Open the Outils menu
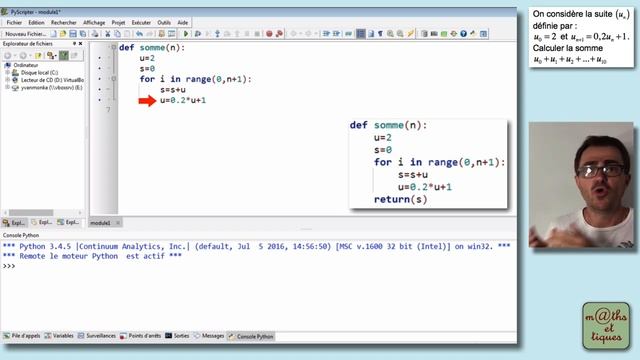This screenshot has width=640, height=360. click(164, 22)
